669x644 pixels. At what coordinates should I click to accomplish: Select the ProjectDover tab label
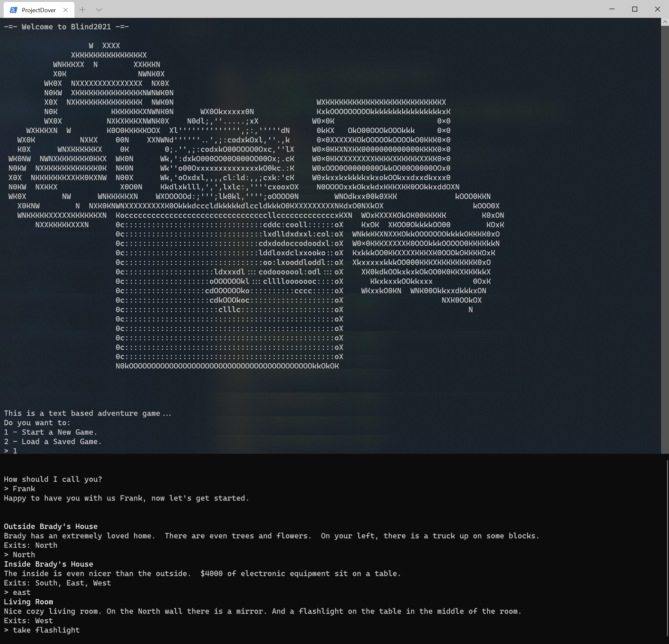click(x=39, y=10)
